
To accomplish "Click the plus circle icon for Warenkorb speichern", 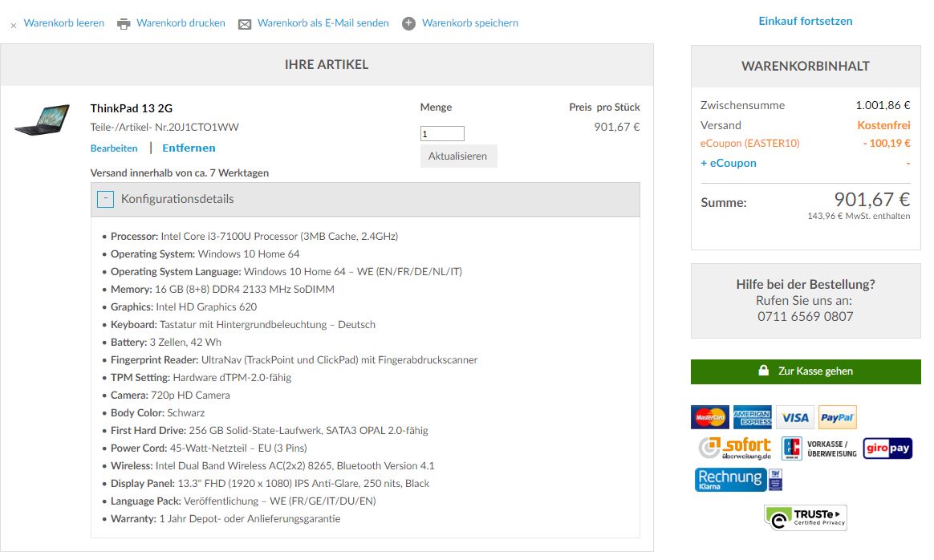I will point(408,23).
